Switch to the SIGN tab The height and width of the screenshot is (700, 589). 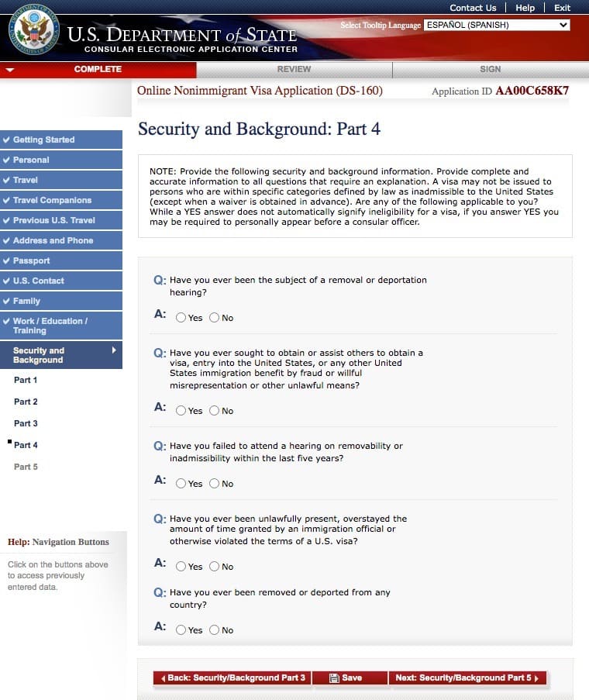pos(490,70)
